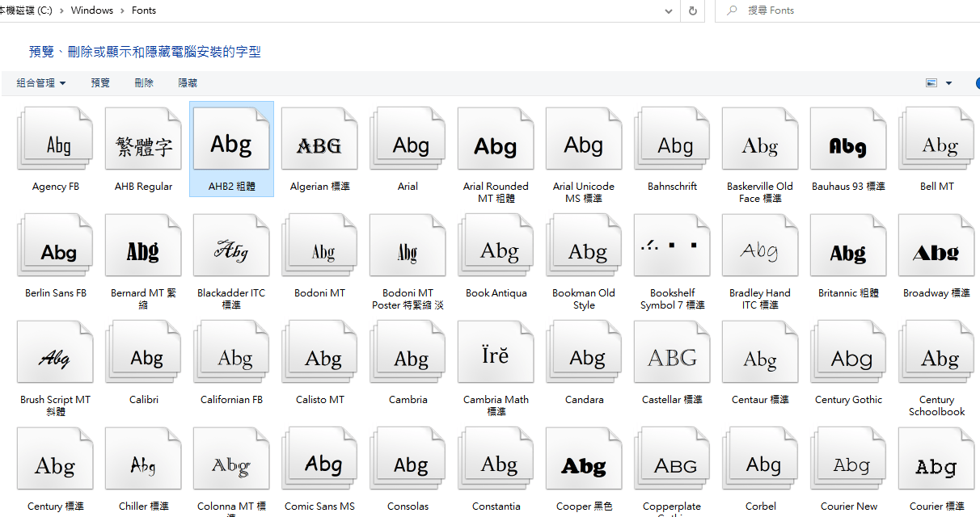This screenshot has width=980, height=517.
Task: Select the Agency FB font icon
Action: (56, 145)
